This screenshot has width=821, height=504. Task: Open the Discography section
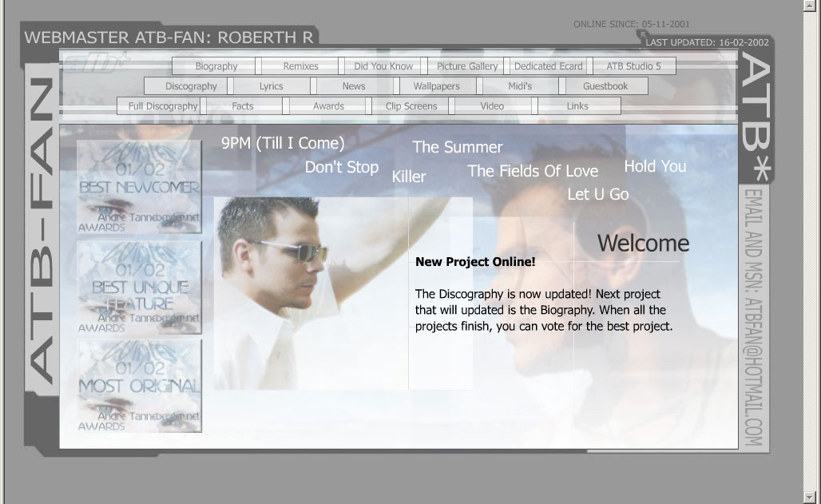coord(191,86)
